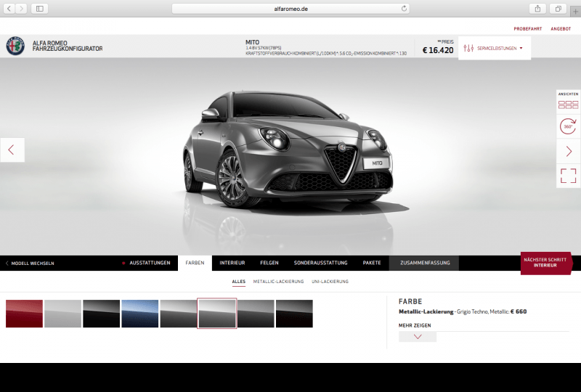The height and width of the screenshot is (392, 581).
Task: Click the Serviceleistungen sliders icon
Action: (x=468, y=48)
